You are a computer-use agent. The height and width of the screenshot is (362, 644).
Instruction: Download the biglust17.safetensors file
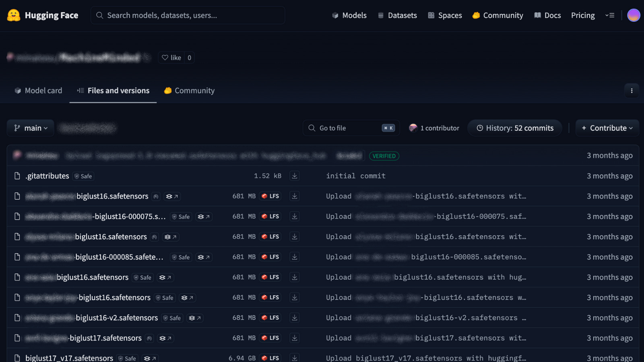(295, 338)
